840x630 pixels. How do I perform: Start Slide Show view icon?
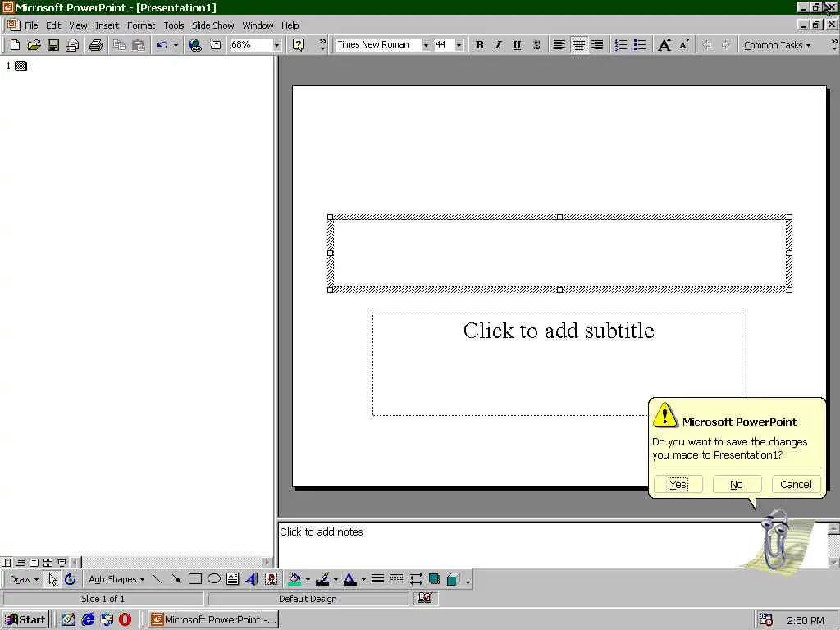pos(62,563)
